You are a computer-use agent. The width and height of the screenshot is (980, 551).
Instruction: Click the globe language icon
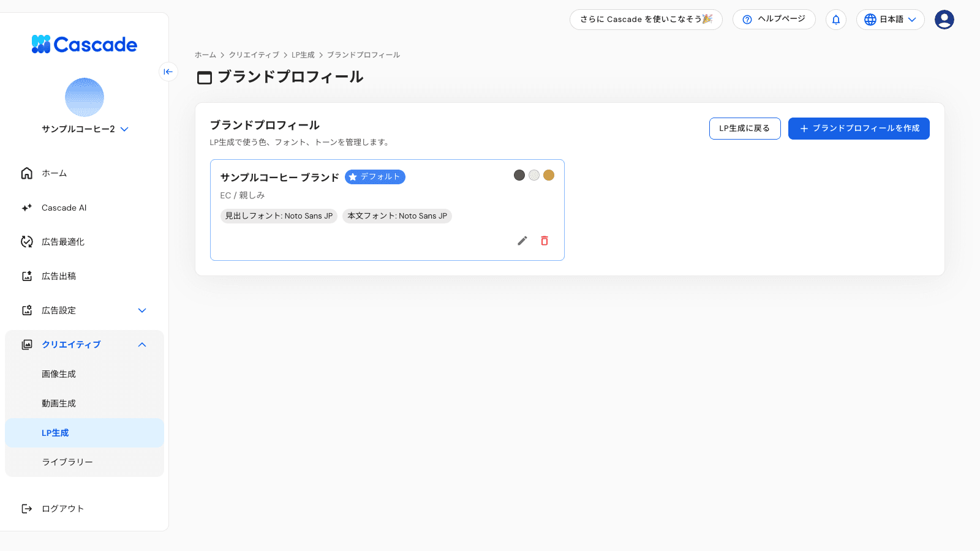[870, 20]
